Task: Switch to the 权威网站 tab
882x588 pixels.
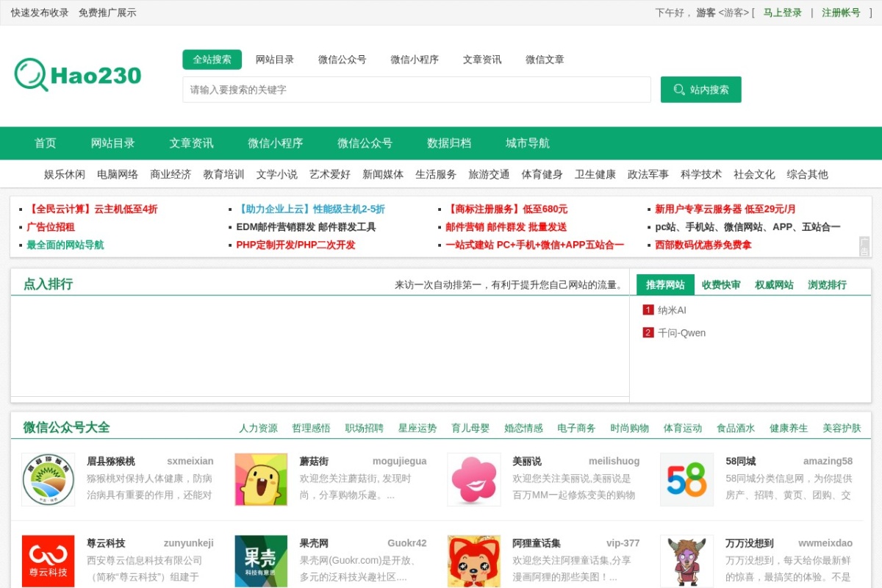Action: (x=774, y=284)
